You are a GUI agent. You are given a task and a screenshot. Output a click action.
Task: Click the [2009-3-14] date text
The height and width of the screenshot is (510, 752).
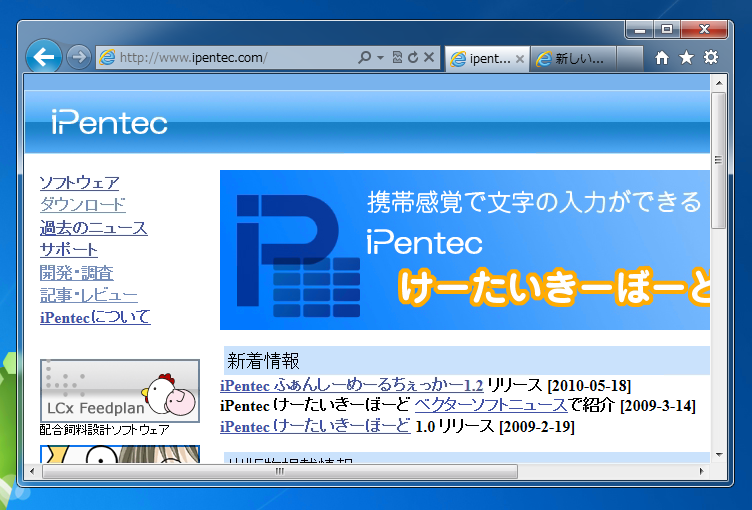point(658,406)
